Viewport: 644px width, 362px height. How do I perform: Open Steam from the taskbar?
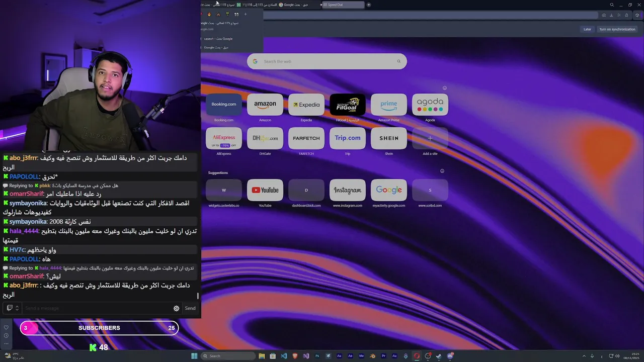click(439, 356)
